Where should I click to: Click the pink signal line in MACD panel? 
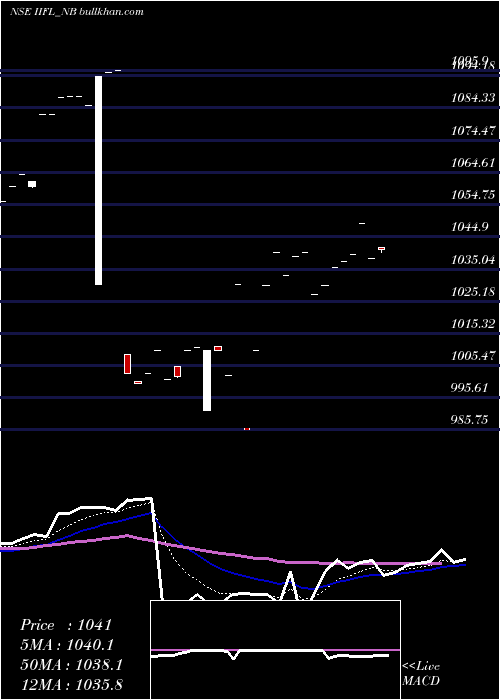tap(275, 650)
